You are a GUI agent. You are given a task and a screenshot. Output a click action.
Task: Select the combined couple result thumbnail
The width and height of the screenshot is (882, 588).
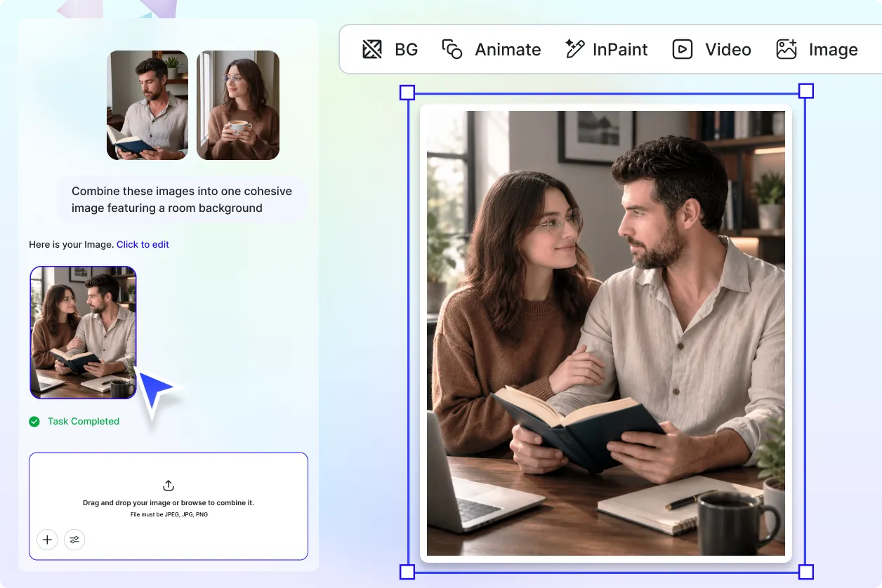[83, 333]
